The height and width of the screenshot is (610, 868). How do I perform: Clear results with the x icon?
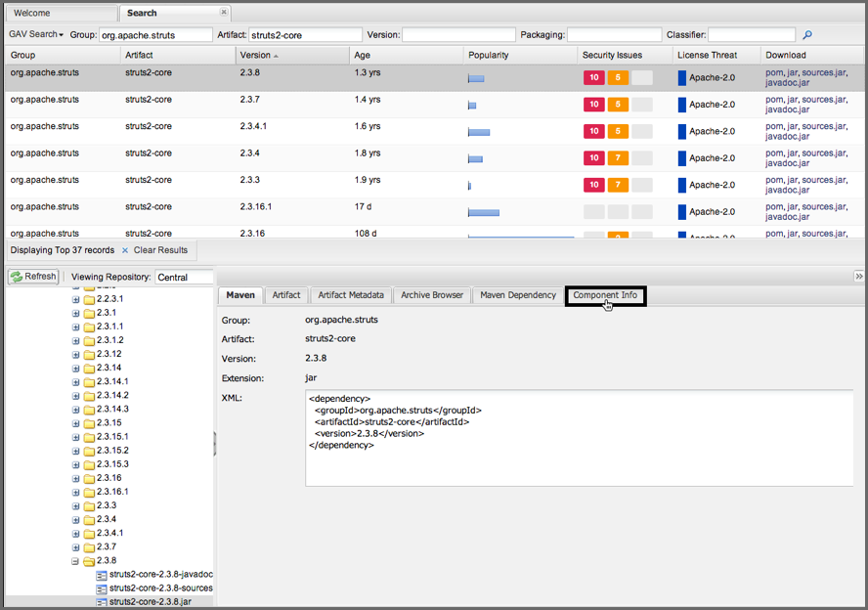click(125, 250)
